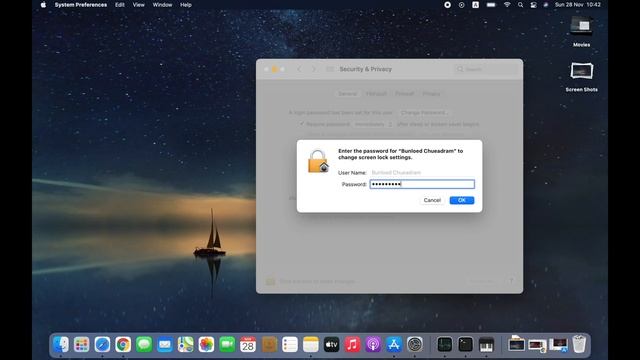Switch to the Firewall tab
The image size is (640, 360).
point(404,93)
